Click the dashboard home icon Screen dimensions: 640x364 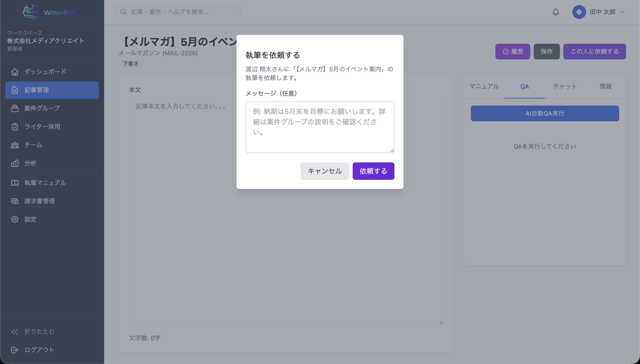click(15, 72)
